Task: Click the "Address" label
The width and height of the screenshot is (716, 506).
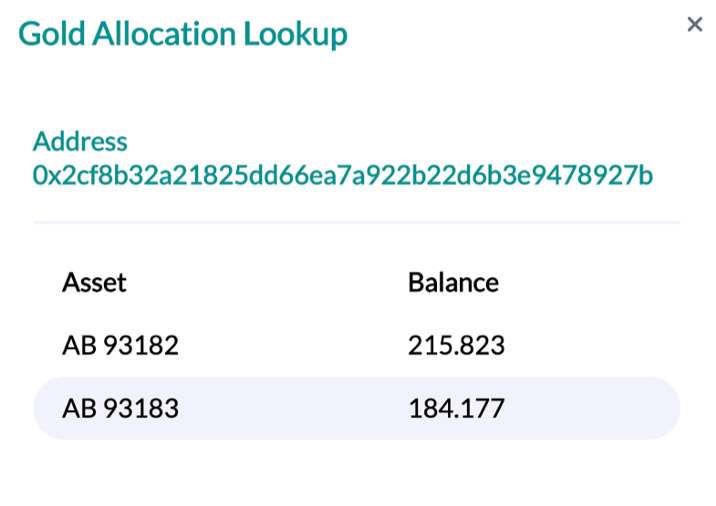Action: tap(80, 141)
